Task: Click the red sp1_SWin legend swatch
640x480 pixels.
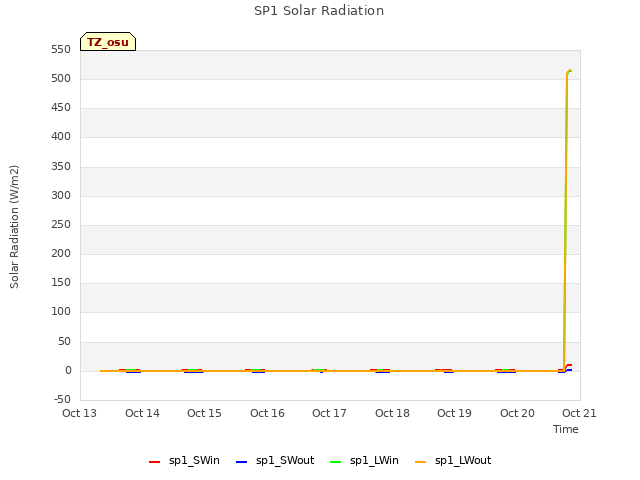Action: [154, 462]
